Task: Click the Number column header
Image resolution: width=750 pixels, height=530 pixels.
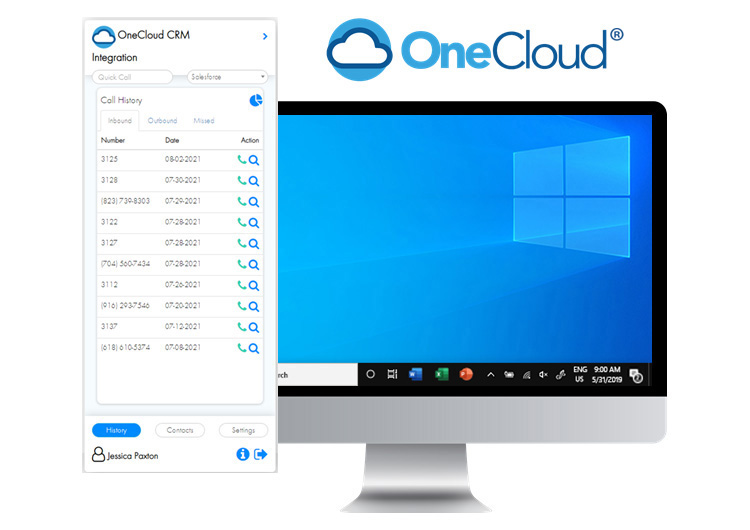Action: click(113, 140)
